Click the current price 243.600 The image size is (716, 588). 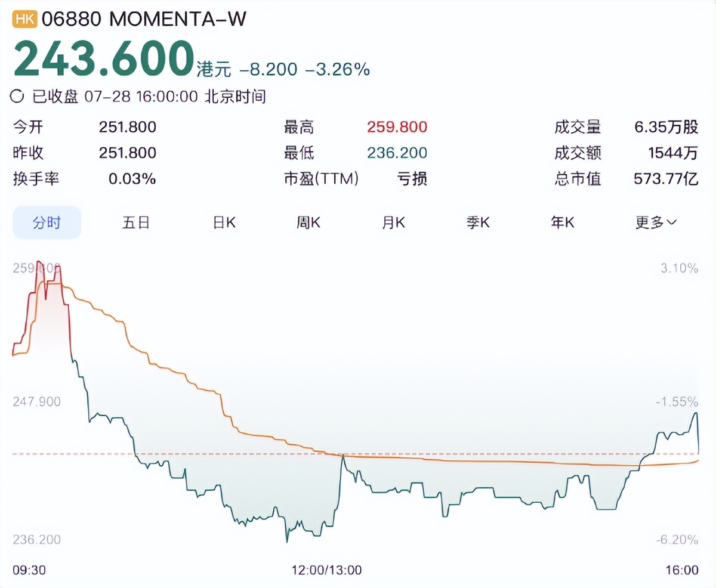(x=104, y=59)
